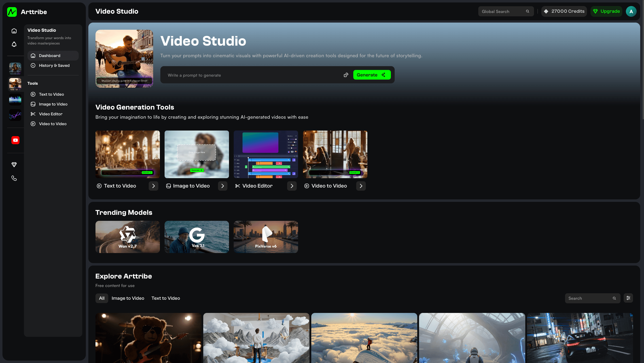Open the home icon in the left rail
The height and width of the screenshot is (363, 644).
14,31
